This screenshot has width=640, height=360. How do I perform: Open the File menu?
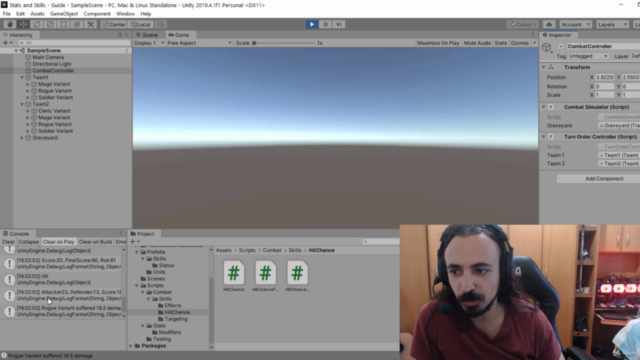7,13
